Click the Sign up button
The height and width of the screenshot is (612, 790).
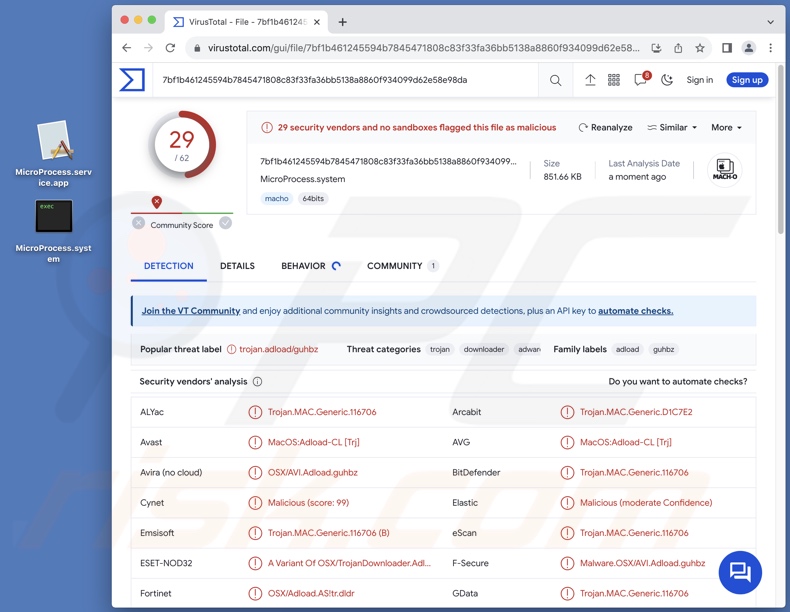click(x=747, y=80)
